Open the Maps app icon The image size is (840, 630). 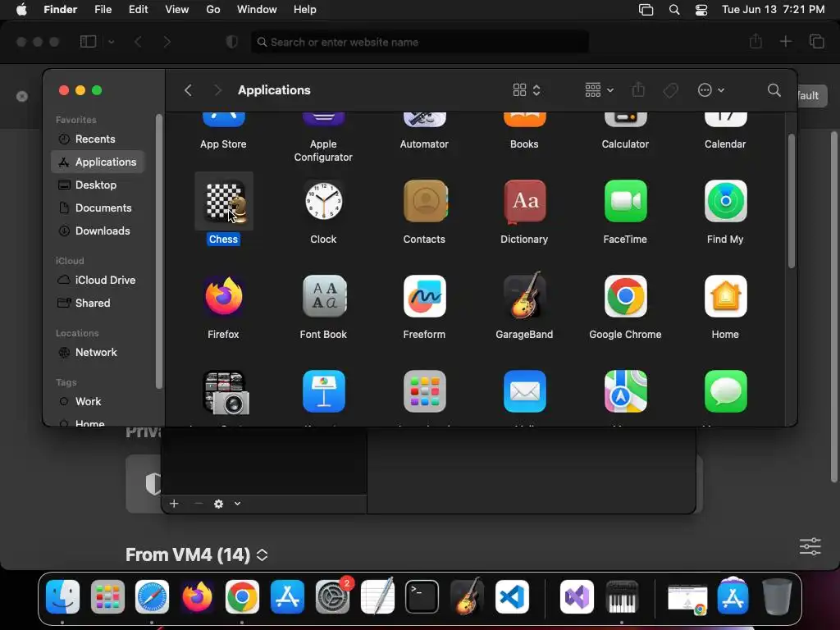625,391
